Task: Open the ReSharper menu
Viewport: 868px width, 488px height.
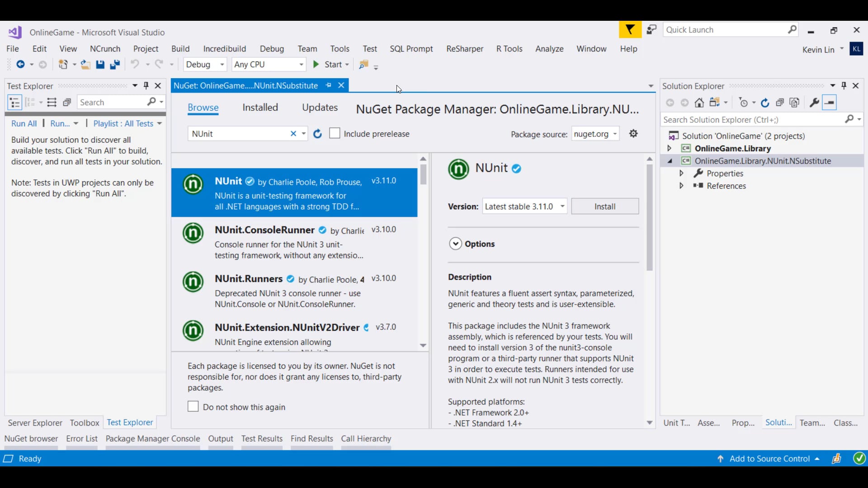Action: tap(464, 49)
